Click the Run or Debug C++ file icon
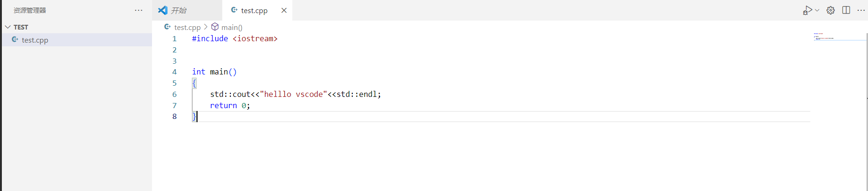This screenshot has width=868, height=191. [x=807, y=10]
